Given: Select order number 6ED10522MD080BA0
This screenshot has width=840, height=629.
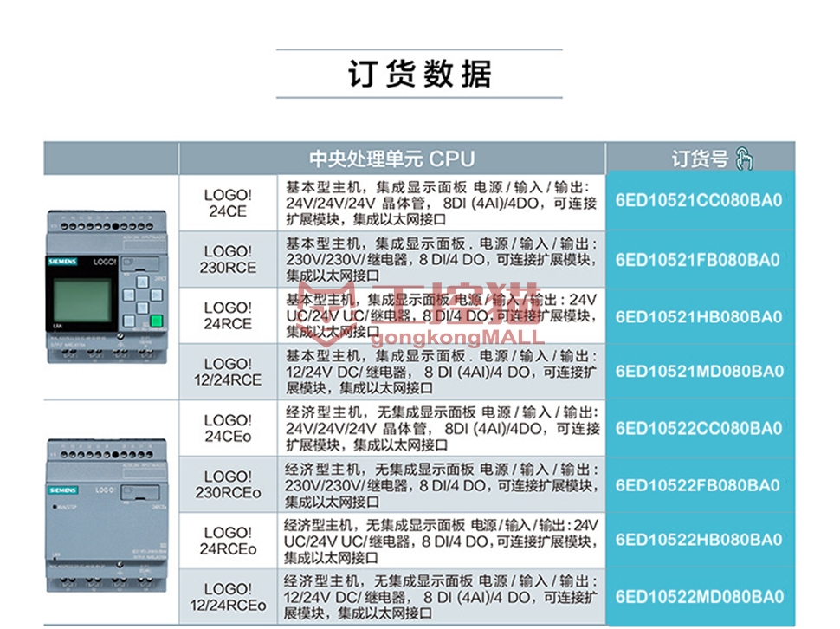Looking at the screenshot, I should pos(699,596).
